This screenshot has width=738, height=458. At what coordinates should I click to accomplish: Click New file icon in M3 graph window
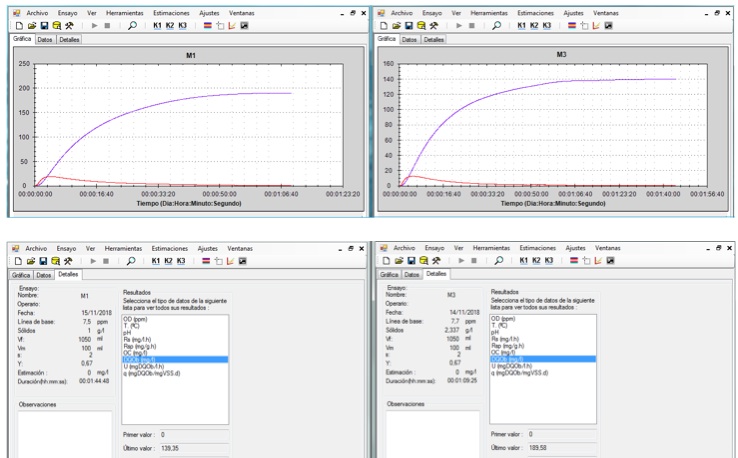[x=384, y=25]
